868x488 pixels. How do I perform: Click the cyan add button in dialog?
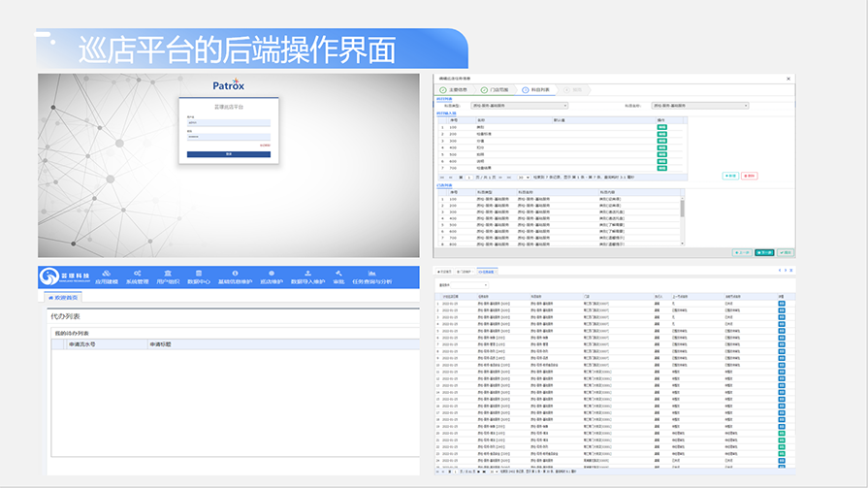(730, 176)
